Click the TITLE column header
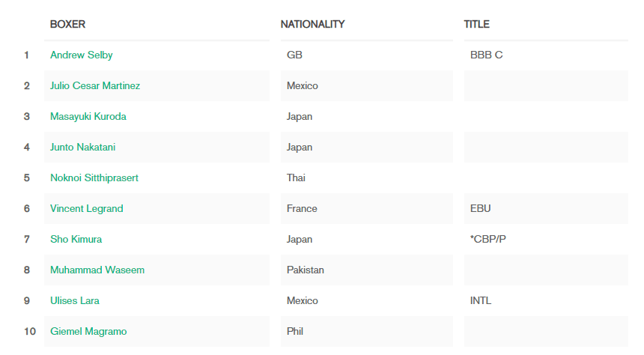The width and height of the screenshot is (644, 355). coord(476,24)
